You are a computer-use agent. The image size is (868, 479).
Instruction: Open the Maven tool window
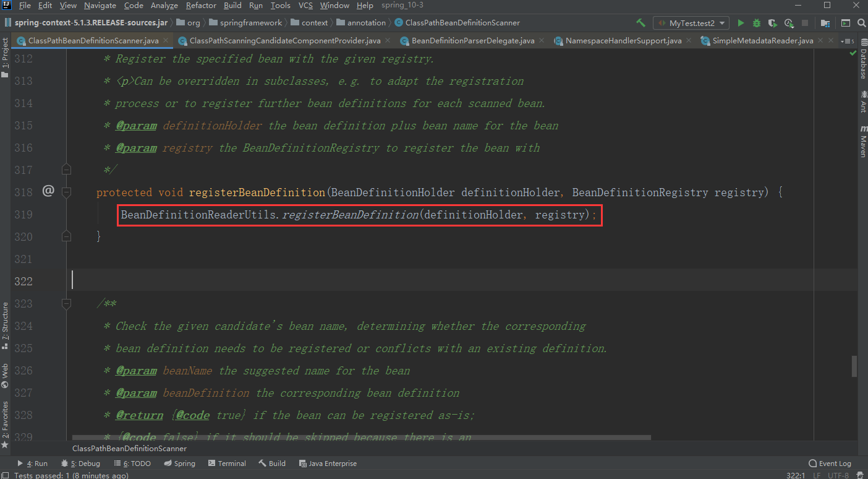coord(862,141)
